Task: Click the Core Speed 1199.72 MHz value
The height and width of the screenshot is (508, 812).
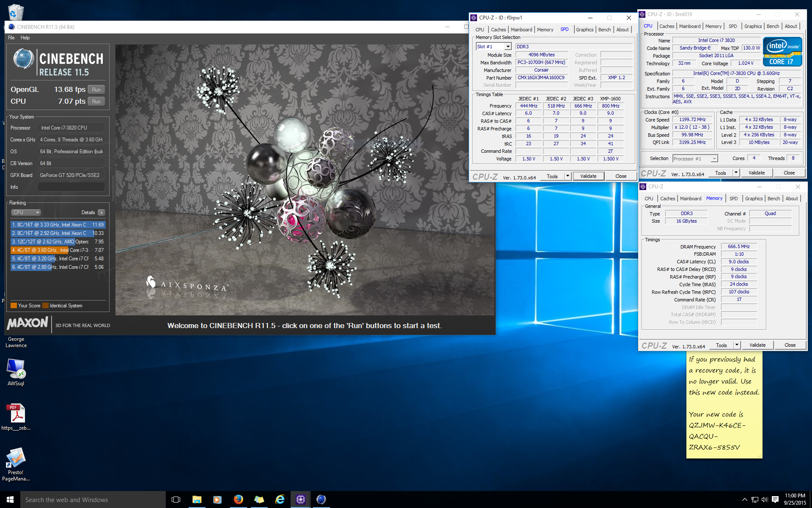Action: pos(692,120)
